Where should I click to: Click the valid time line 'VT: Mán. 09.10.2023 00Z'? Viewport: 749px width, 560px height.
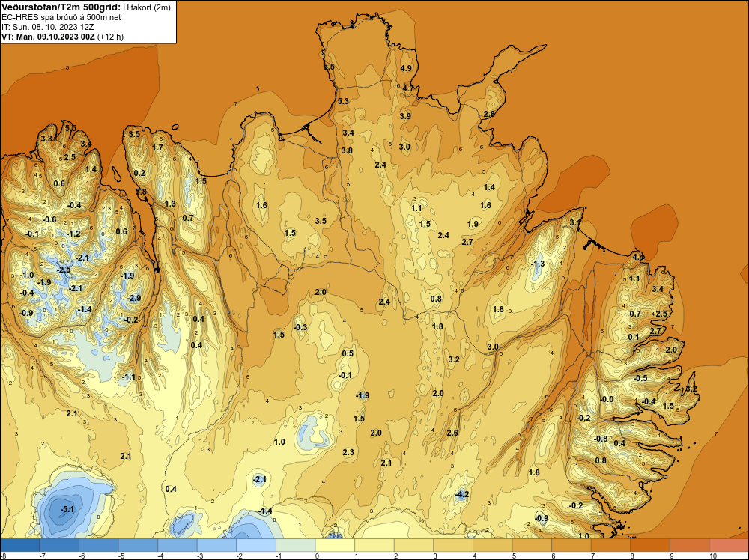click(48, 37)
